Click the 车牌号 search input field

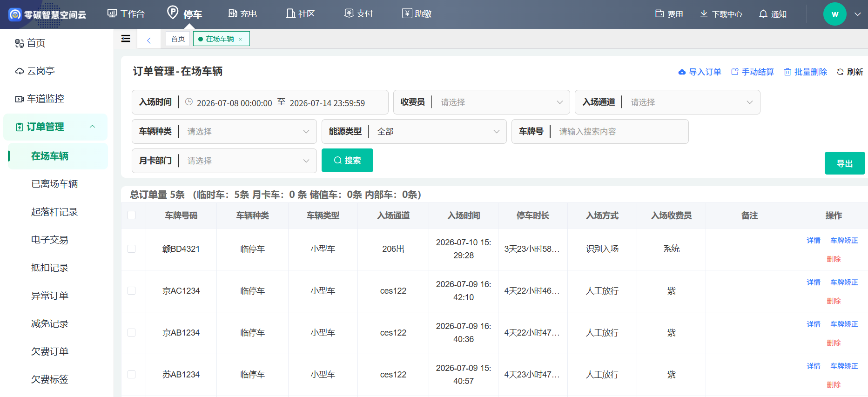pos(600,132)
